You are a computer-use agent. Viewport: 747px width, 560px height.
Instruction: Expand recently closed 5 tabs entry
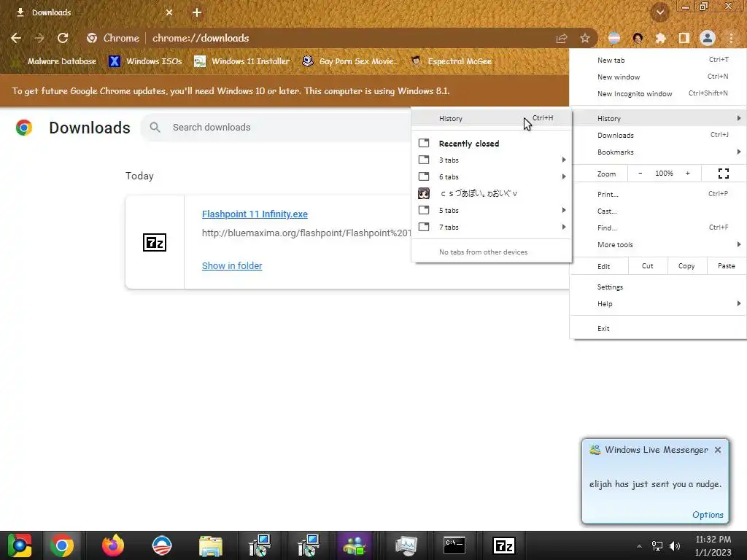[491, 210]
